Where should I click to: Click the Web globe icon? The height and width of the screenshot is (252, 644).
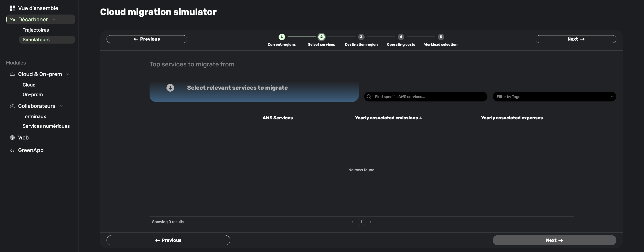pyautogui.click(x=12, y=138)
